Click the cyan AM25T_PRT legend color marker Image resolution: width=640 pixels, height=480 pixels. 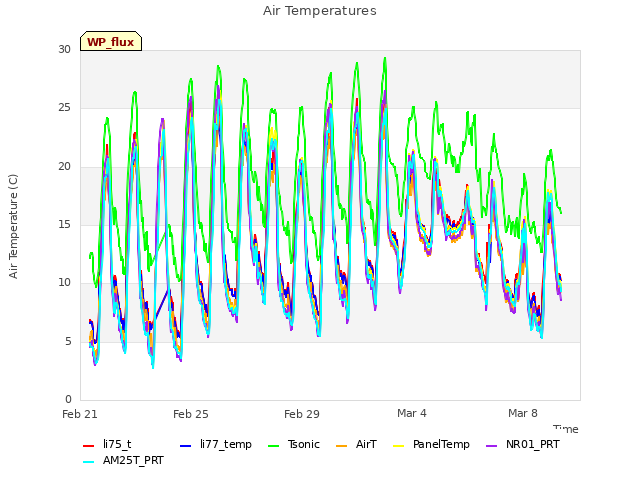89,462
